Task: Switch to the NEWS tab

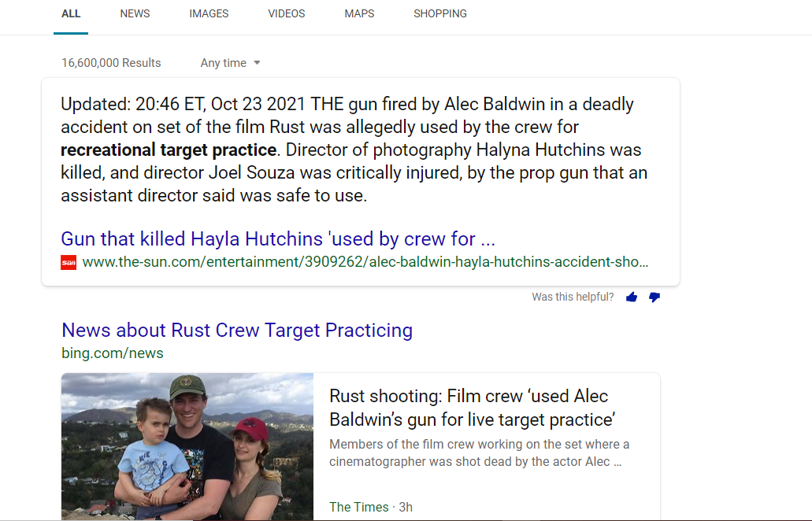Action: pyautogui.click(x=135, y=14)
